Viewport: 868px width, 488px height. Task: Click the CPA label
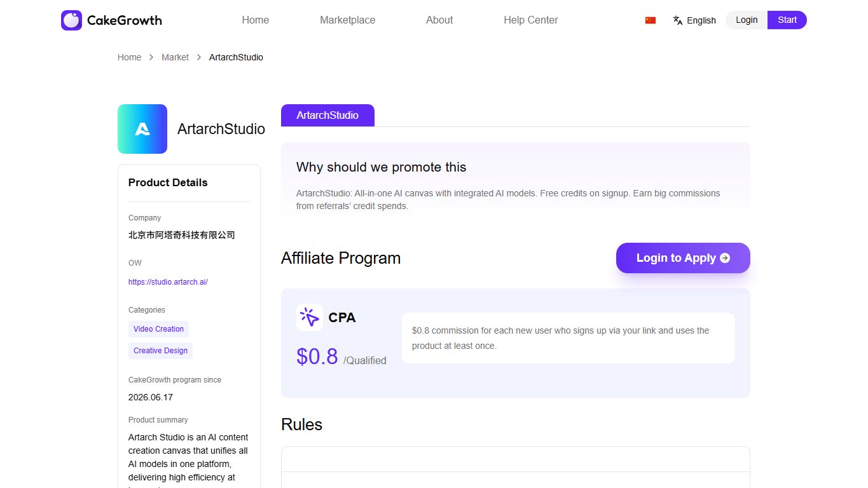coord(342,318)
